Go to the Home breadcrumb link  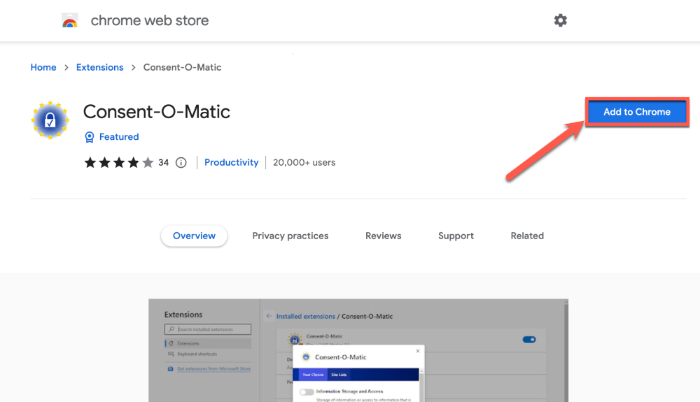[43, 67]
